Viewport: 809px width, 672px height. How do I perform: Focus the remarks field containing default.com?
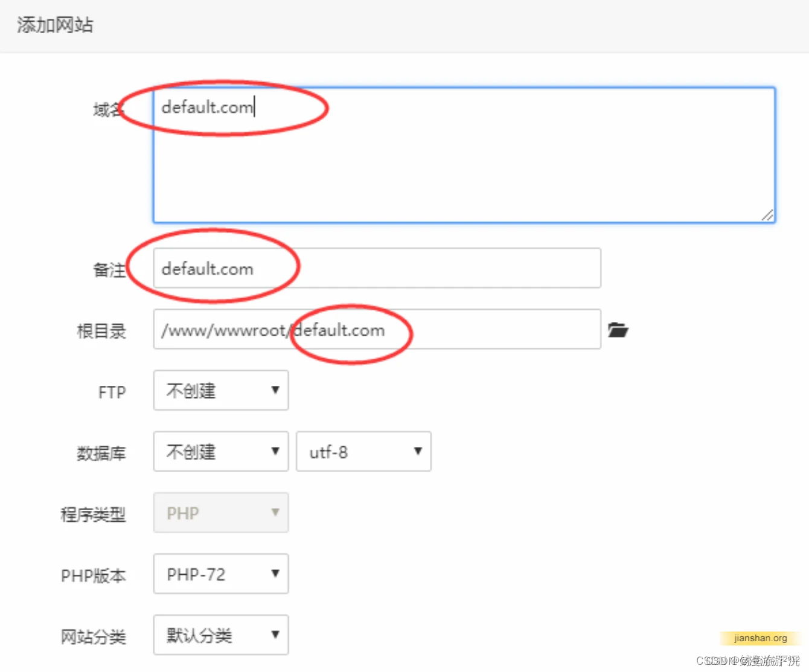[x=377, y=267]
